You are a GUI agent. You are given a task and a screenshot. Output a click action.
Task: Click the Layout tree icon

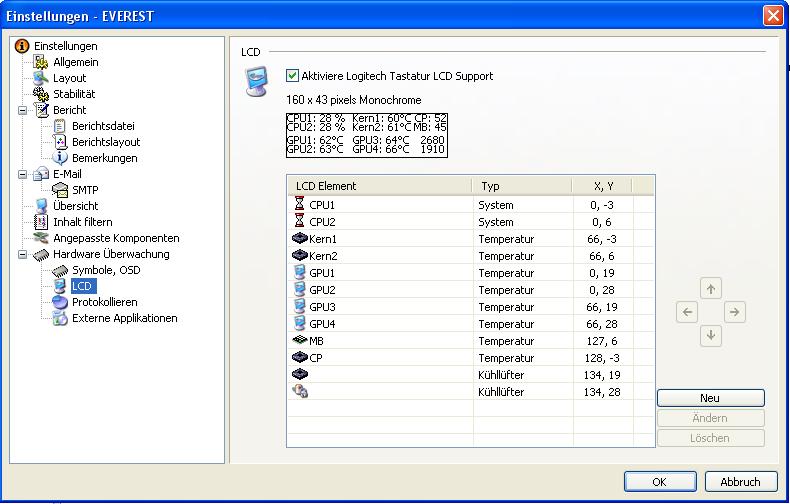[x=41, y=78]
